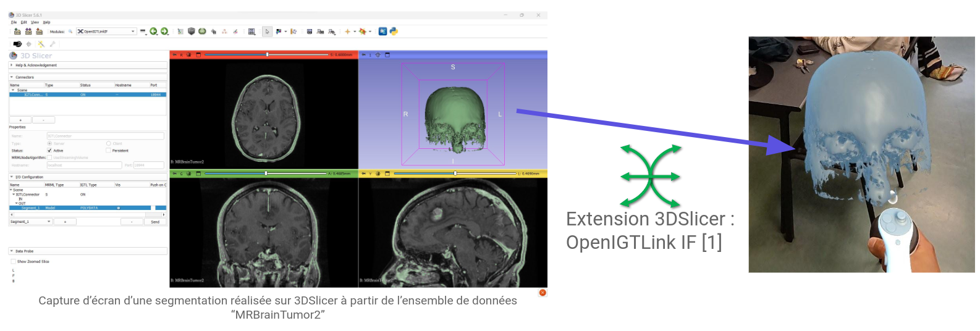Screen dimensions: 980x331
Task: Select the IGTLConnector row in Connectors table
Action: [88, 94]
